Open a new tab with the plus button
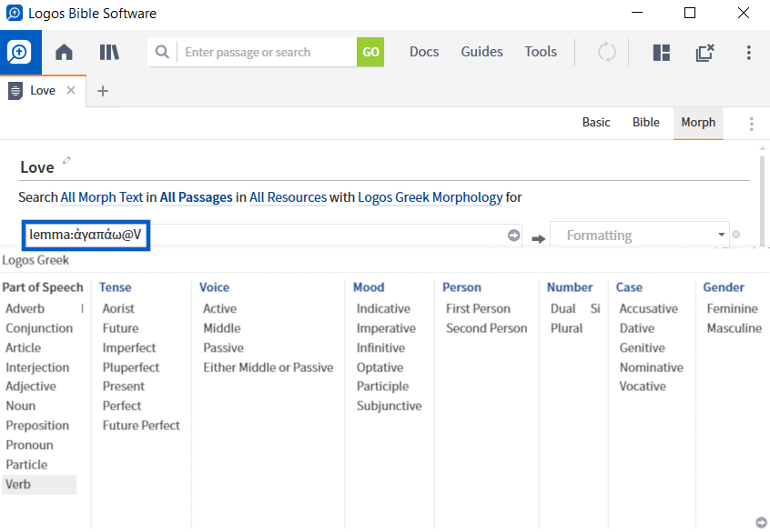Viewport: 770px width, 532px height. coord(103,91)
